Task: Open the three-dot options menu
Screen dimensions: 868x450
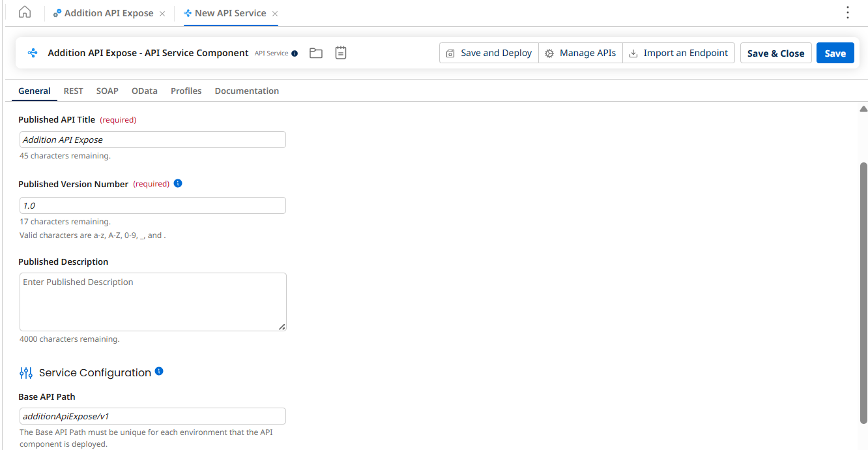Action: [847, 12]
